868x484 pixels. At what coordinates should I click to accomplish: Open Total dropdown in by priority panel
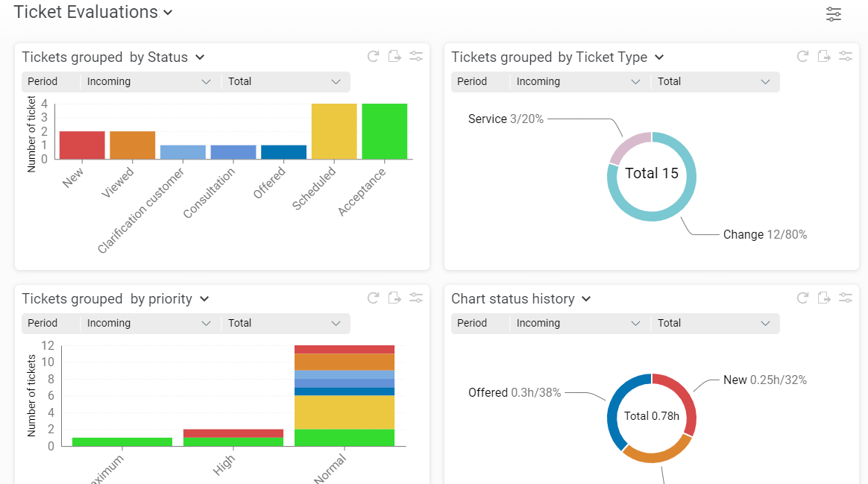285,324
